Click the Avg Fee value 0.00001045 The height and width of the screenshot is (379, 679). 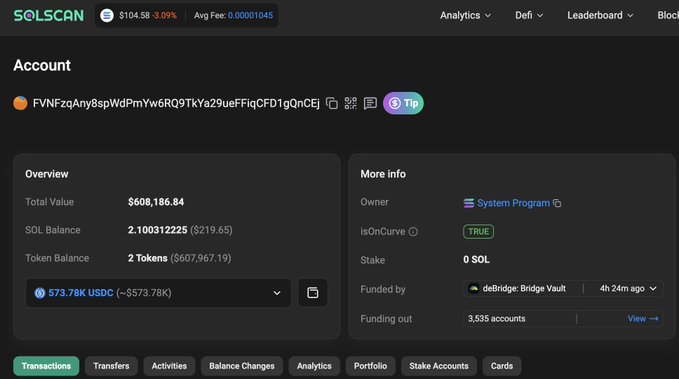pyautogui.click(x=250, y=16)
